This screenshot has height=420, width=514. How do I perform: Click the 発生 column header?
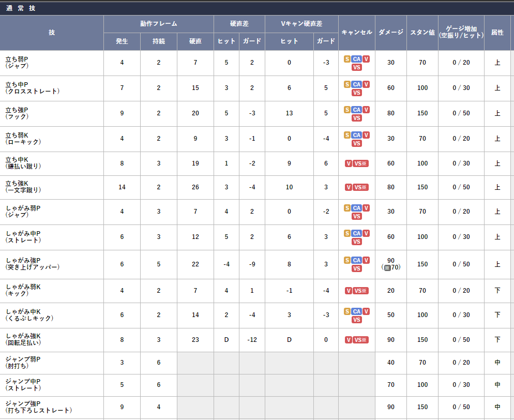pyautogui.click(x=122, y=41)
